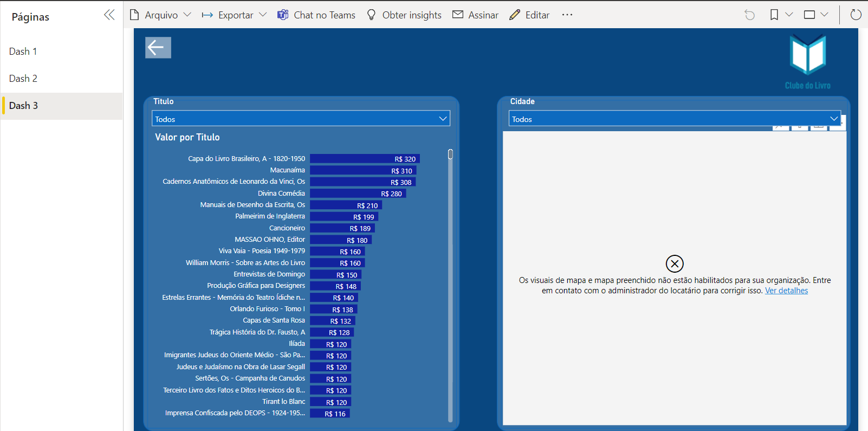Open the more options ellipsis menu

(567, 15)
